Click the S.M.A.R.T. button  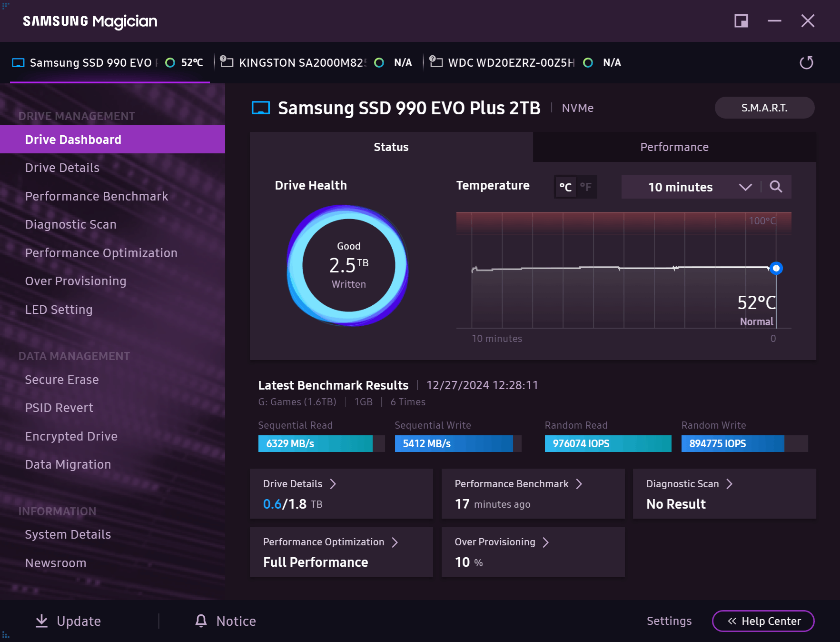[764, 108]
